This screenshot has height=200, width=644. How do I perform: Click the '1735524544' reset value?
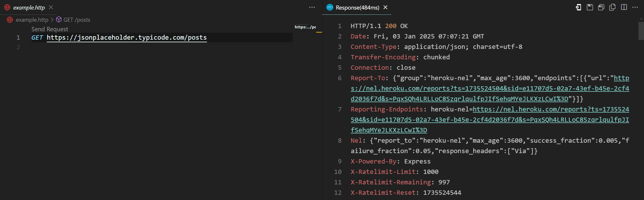[442, 193]
